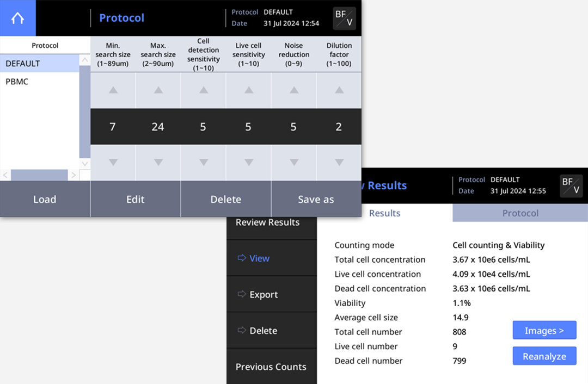Switch to the Protocol tab in results
This screenshot has height=384, width=588.
(x=520, y=213)
